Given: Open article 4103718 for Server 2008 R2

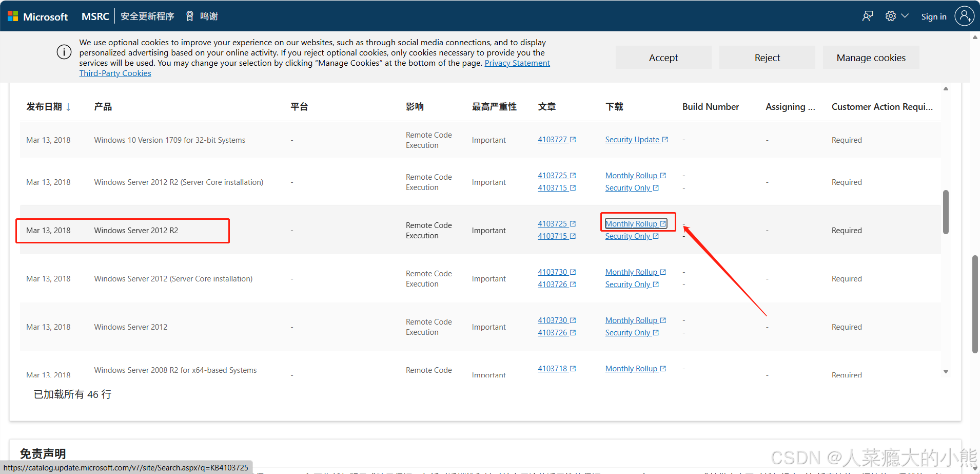Looking at the screenshot, I should pyautogui.click(x=557, y=369).
